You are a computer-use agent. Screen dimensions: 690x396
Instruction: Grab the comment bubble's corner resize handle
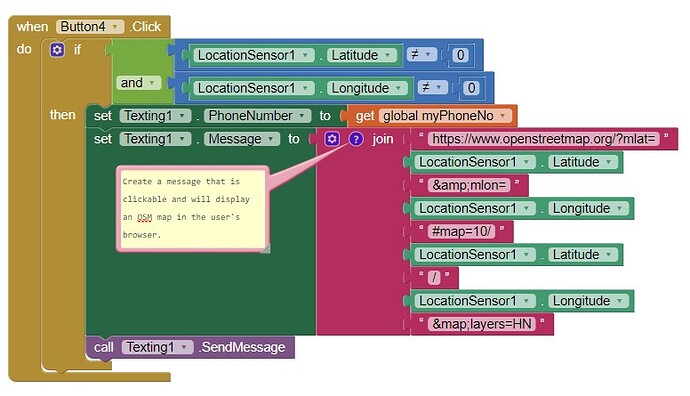(265, 249)
